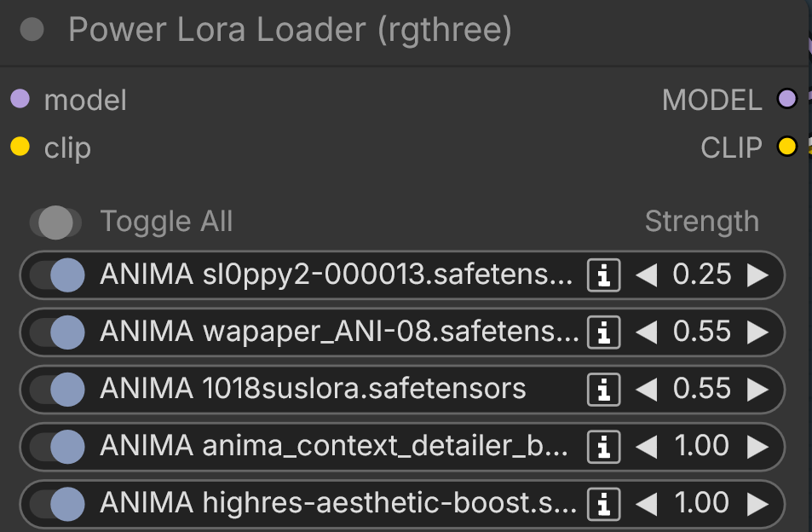Open info for sl0ppy2-000013 lora
812x532 pixels.
point(603,275)
